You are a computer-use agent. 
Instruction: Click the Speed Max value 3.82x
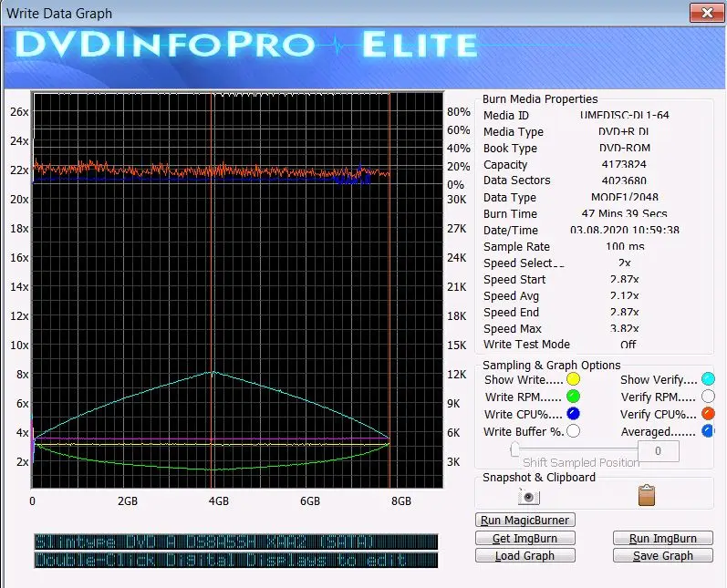click(x=625, y=328)
